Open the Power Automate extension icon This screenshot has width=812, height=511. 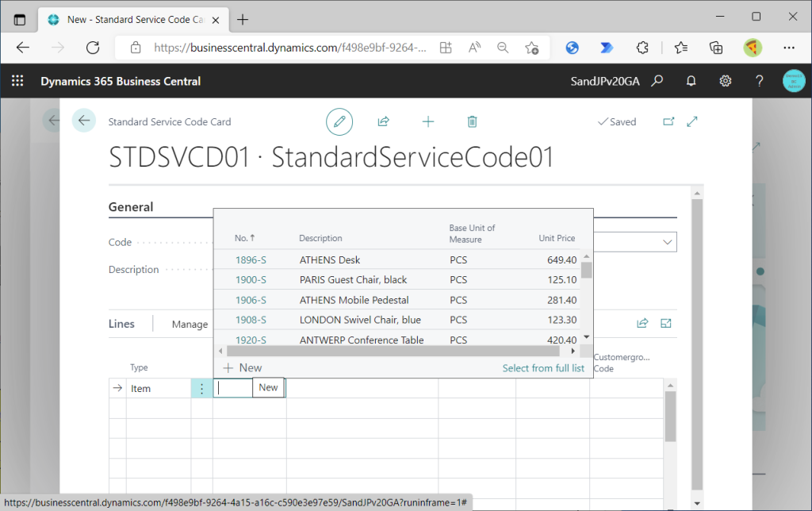click(607, 48)
